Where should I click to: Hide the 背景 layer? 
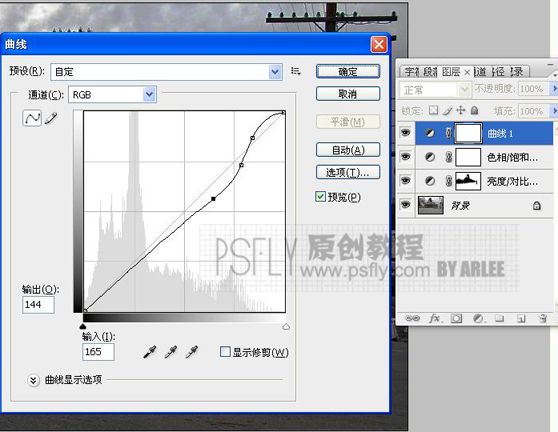405,205
